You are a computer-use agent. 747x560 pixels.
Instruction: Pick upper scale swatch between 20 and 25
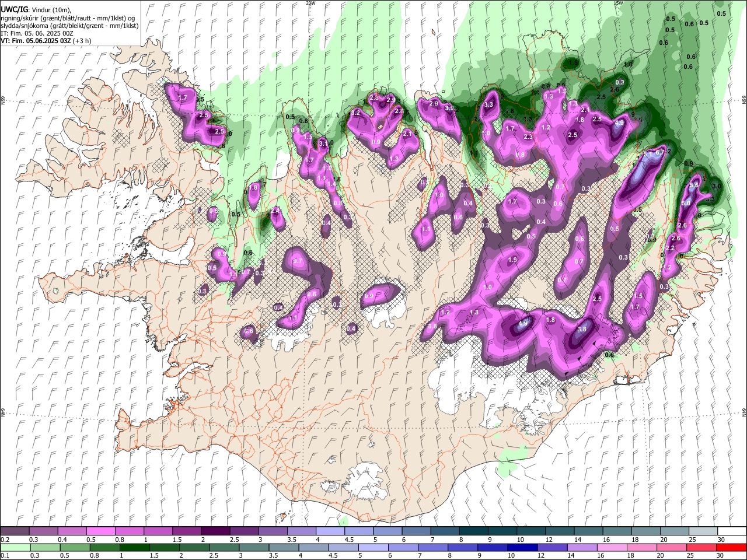click(x=673, y=531)
